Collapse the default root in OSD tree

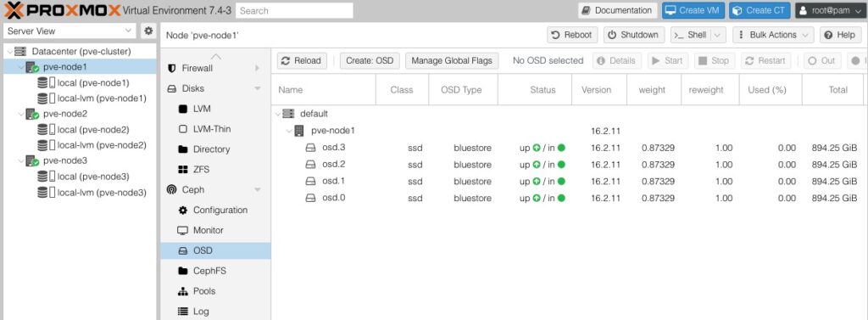click(x=278, y=114)
